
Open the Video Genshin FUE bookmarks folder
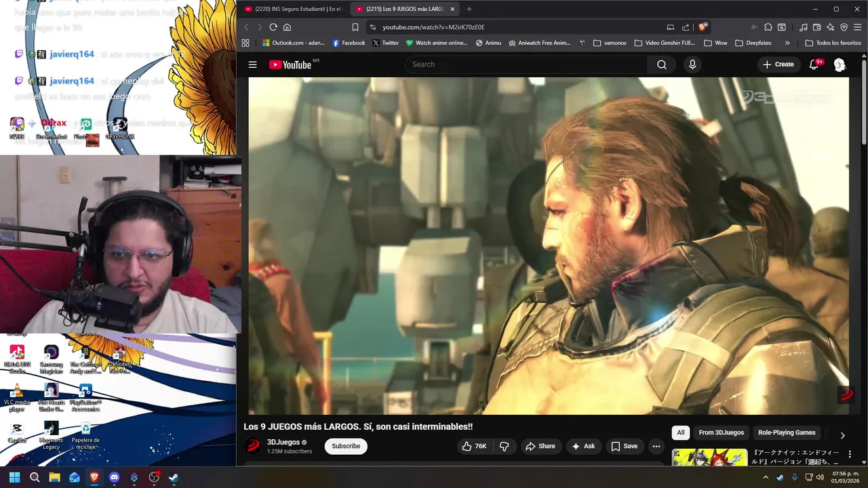tap(665, 43)
